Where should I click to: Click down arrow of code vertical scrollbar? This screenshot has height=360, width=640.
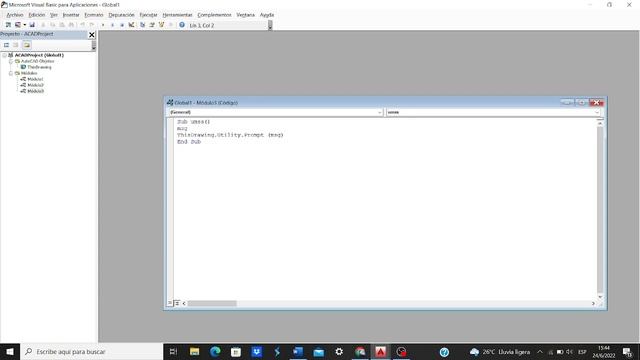pyautogui.click(x=600, y=297)
